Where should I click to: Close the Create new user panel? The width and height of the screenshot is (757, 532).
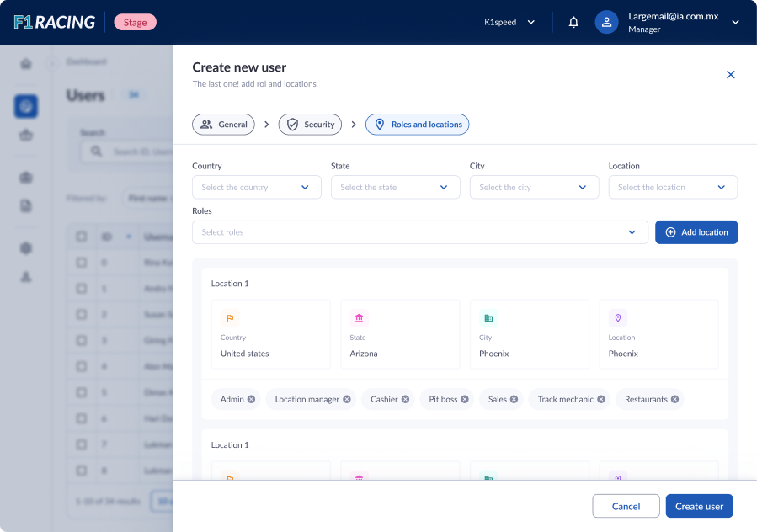coord(730,74)
